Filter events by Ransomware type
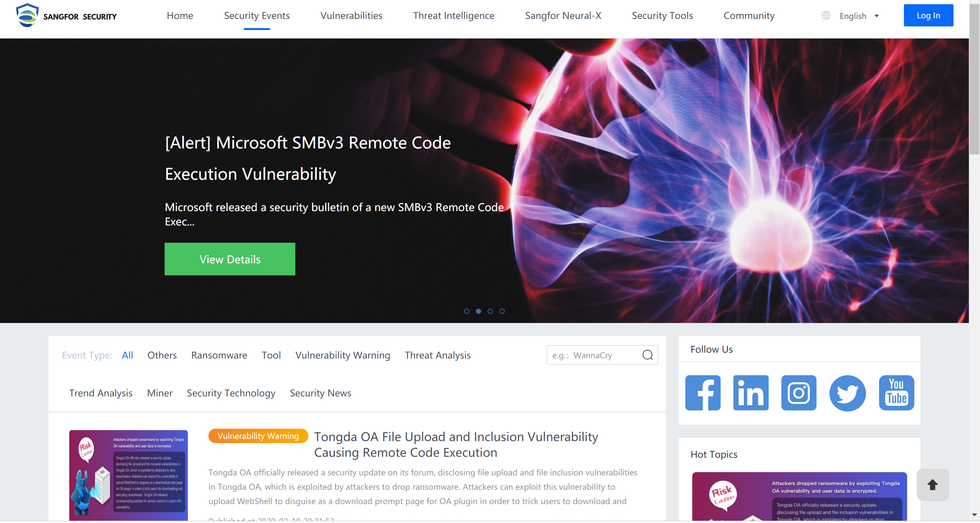The image size is (980, 523). 219,355
